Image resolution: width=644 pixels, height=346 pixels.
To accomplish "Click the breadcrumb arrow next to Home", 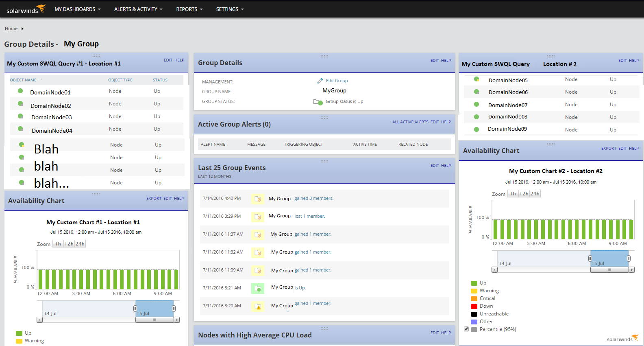I will pyautogui.click(x=22, y=29).
